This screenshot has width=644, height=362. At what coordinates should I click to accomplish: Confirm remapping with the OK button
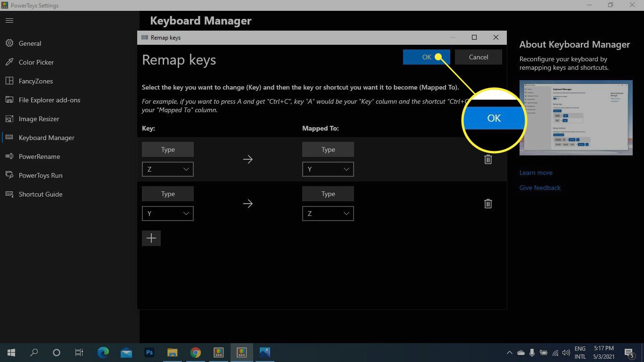click(427, 57)
